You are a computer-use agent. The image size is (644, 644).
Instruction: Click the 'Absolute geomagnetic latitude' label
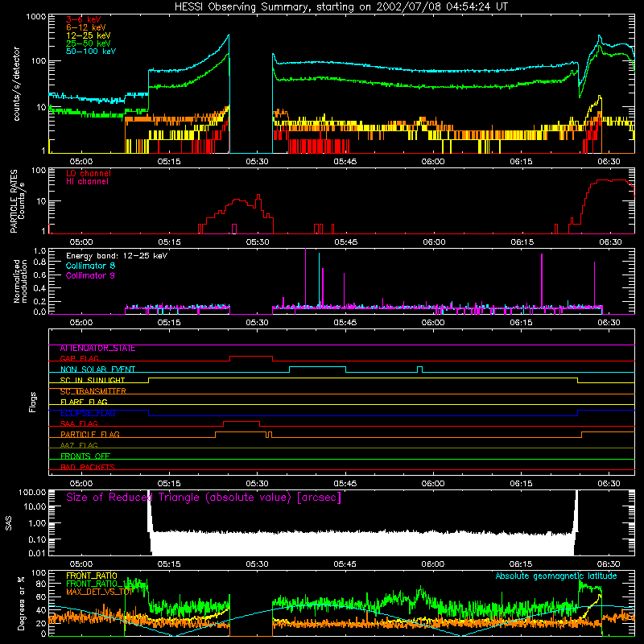click(556, 576)
